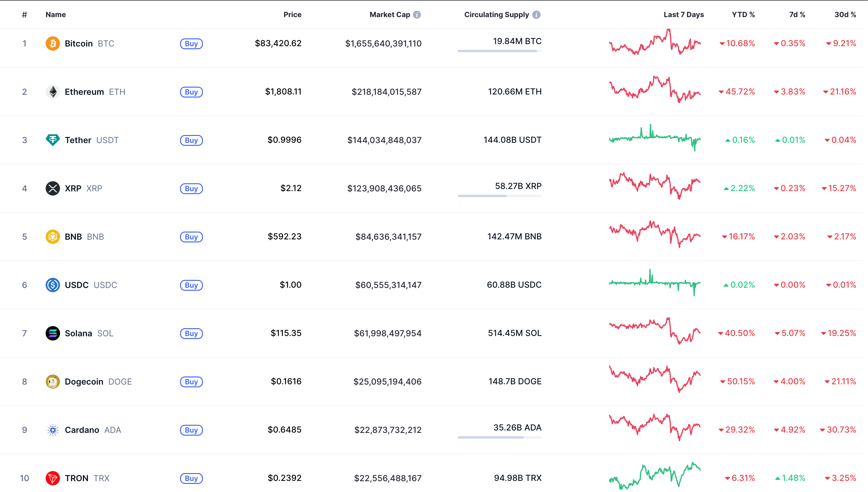Open the Cardano ADA name link
868x492 pixels.
[93, 430]
